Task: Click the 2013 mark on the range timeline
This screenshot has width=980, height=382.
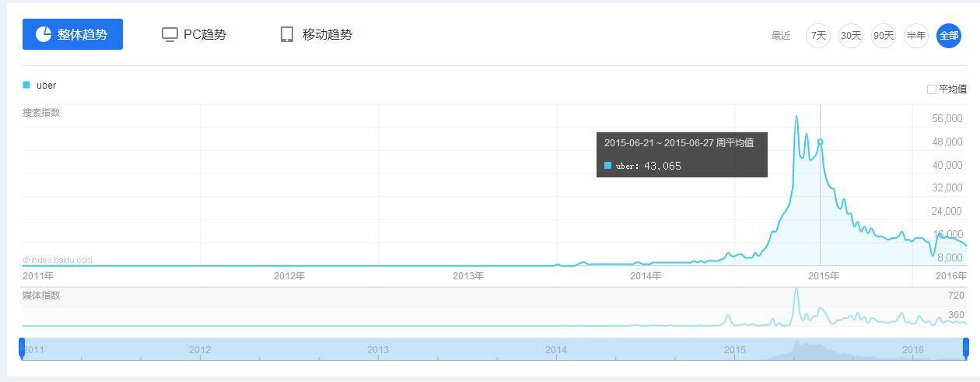Action: click(378, 350)
